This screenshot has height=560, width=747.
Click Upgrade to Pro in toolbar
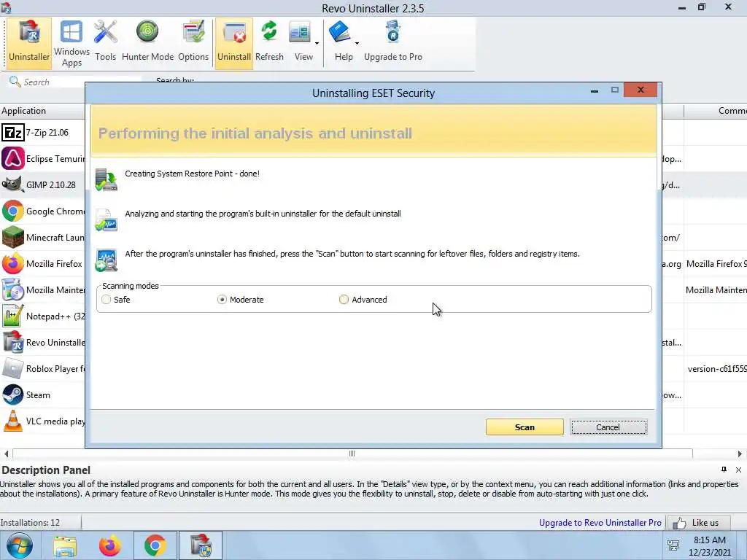coord(393,43)
